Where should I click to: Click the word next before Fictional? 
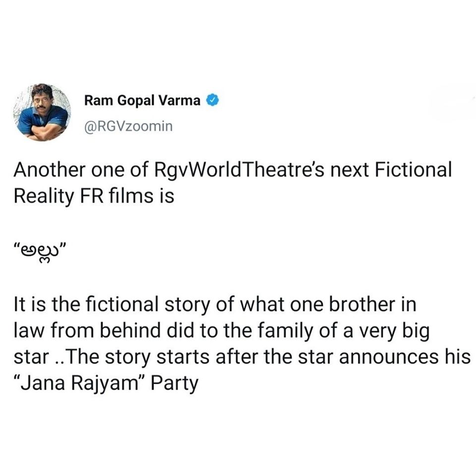[x=350, y=170]
